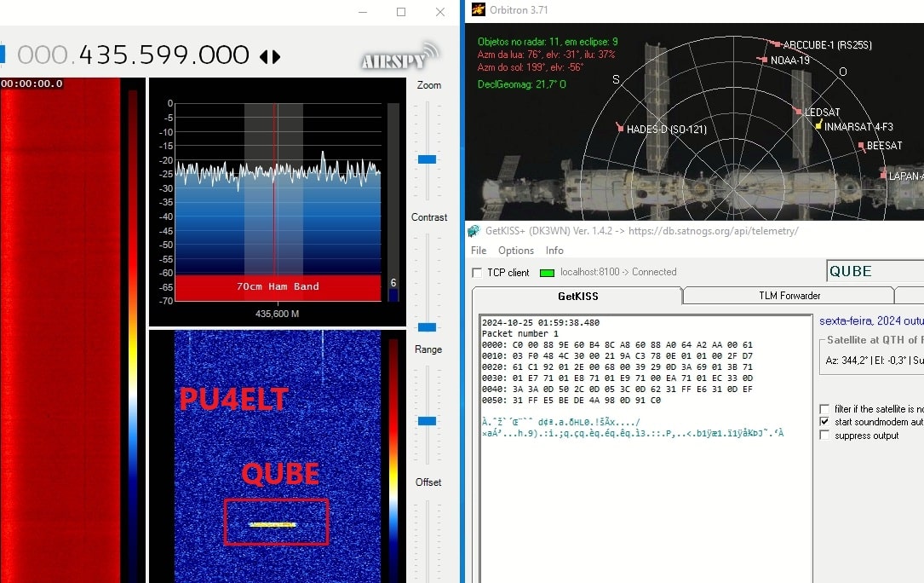Screen dimensions: 924x583
Task: Click the 00:00:00.0 waterfall timestamp
Action: point(32,84)
